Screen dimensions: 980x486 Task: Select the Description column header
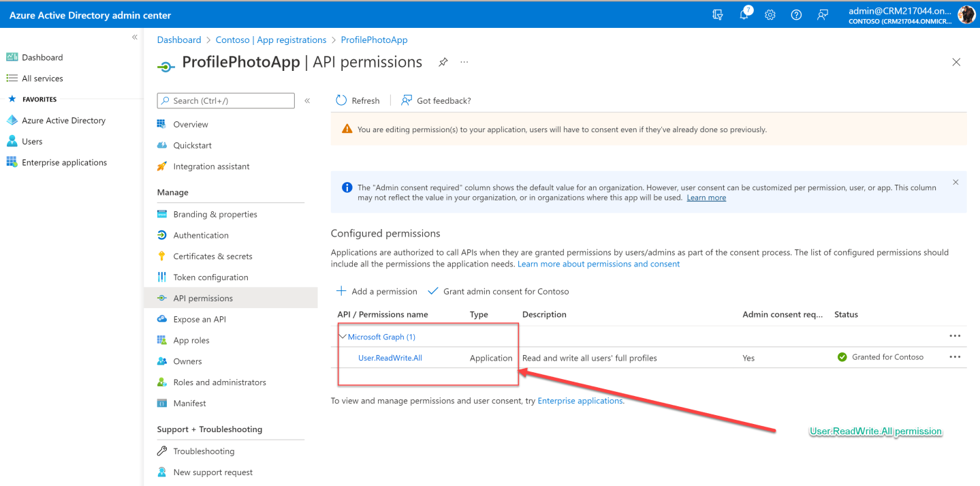[x=544, y=315]
